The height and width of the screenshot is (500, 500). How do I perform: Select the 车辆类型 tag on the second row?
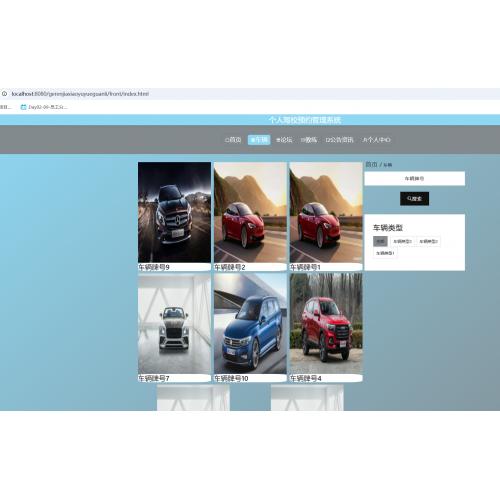click(x=385, y=253)
